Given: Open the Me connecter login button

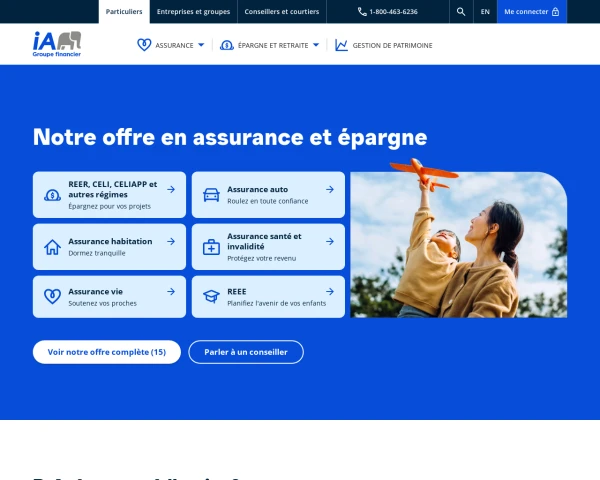Looking at the screenshot, I should tap(532, 12).
